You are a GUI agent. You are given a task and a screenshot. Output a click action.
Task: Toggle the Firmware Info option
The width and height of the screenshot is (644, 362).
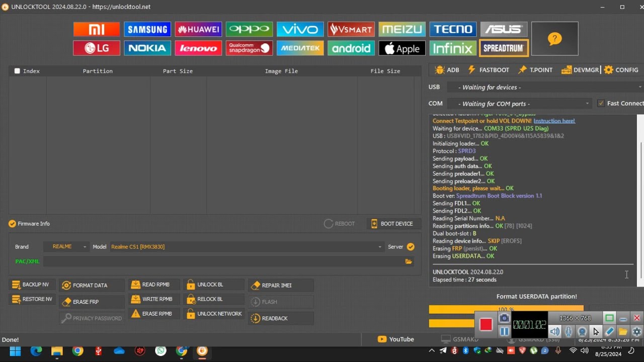[x=13, y=224]
